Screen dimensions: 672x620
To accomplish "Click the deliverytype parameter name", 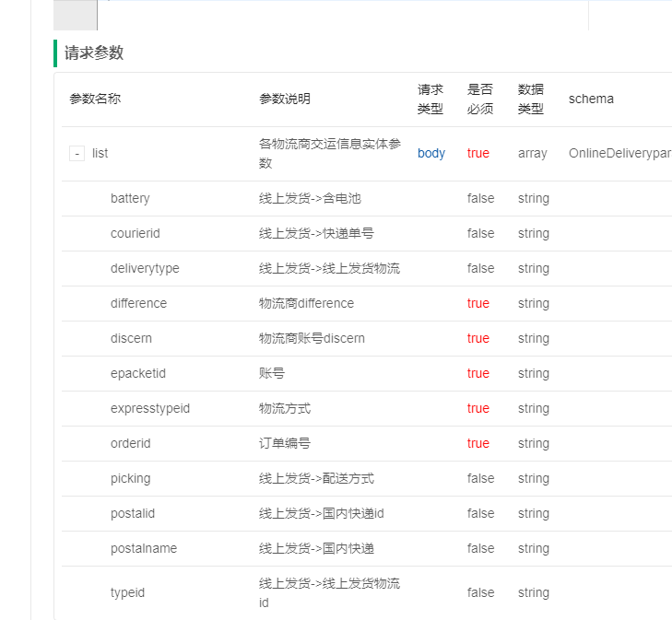I will [145, 269].
